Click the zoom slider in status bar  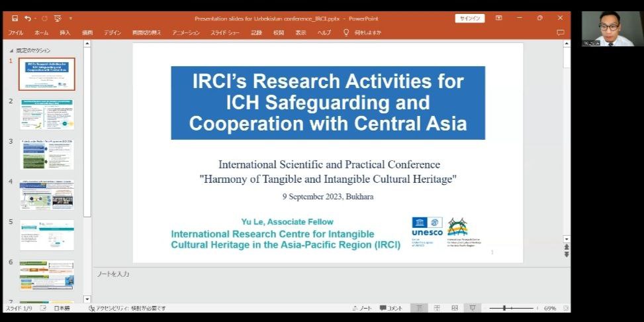[x=505, y=308]
